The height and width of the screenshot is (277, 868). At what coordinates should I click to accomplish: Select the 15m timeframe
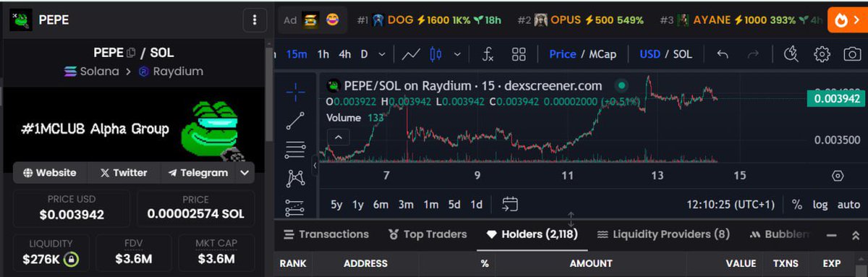tap(297, 54)
